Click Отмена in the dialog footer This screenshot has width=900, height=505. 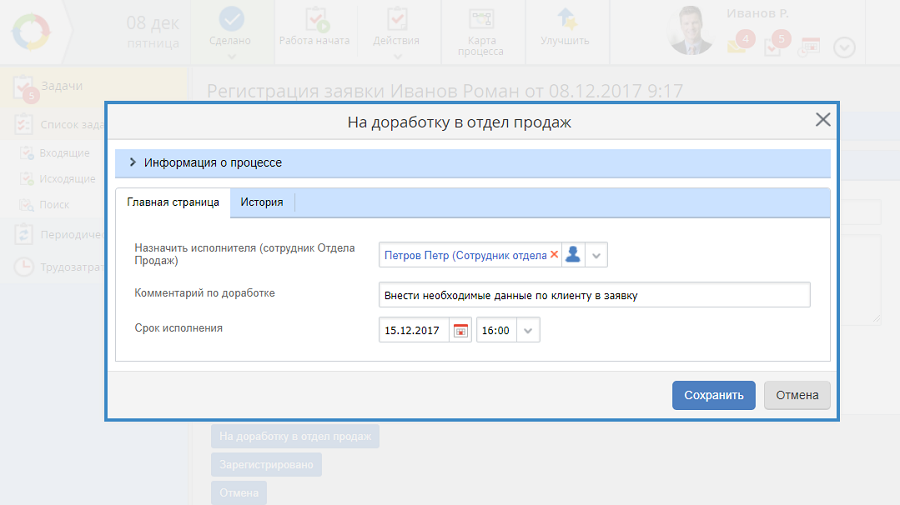coord(797,395)
